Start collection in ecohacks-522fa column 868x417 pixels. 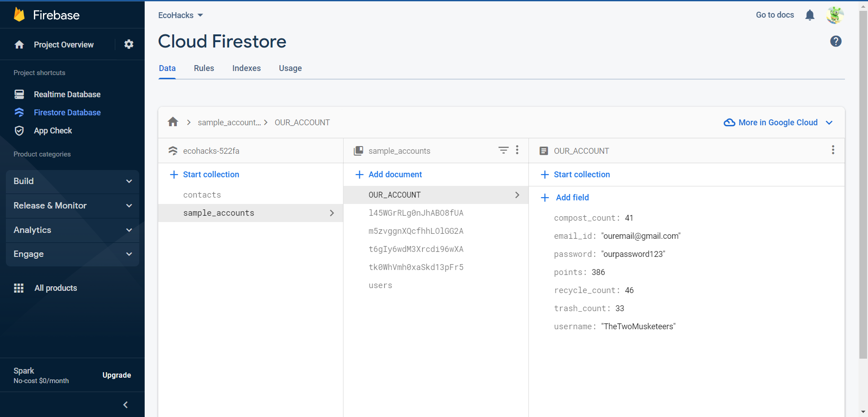[x=204, y=175]
